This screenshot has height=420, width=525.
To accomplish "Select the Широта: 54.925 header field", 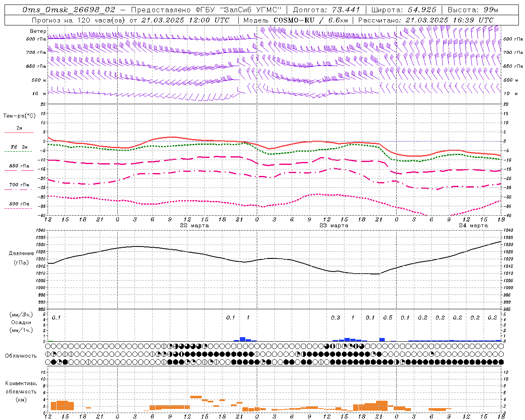I will 404,9.
